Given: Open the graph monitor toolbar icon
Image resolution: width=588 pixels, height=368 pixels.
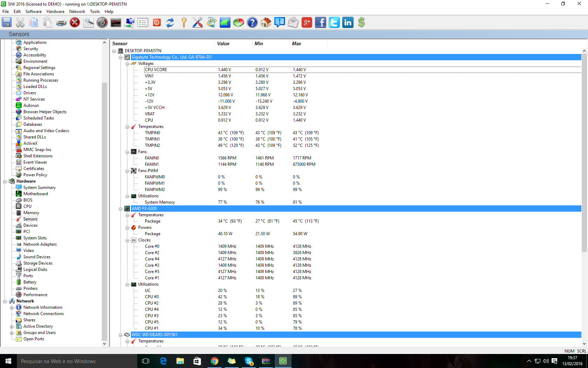Looking at the screenshot, I should point(116,22).
